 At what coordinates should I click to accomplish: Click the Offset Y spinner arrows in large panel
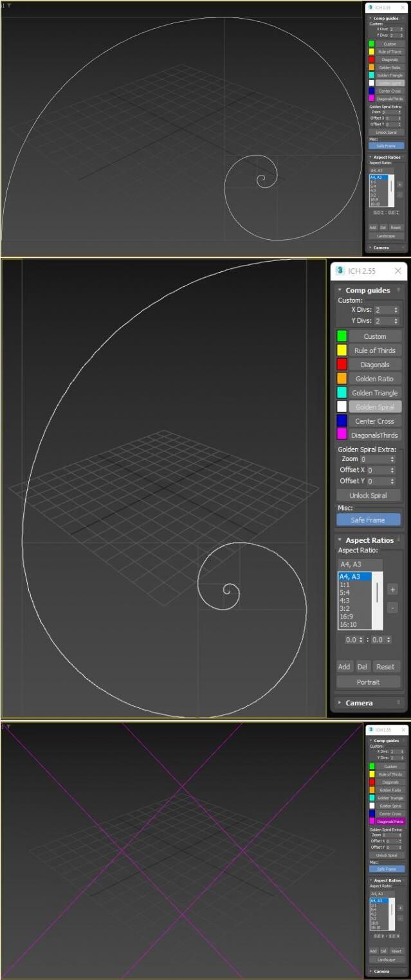coord(392,481)
